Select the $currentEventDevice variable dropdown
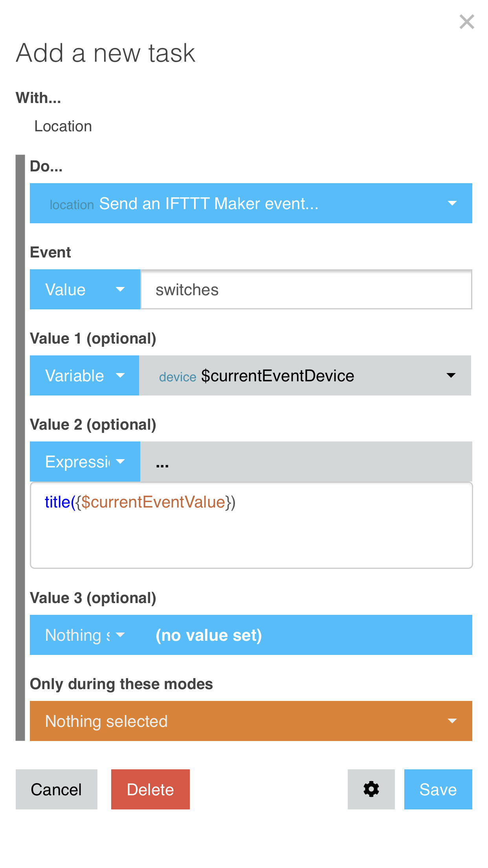 (305, 375)
